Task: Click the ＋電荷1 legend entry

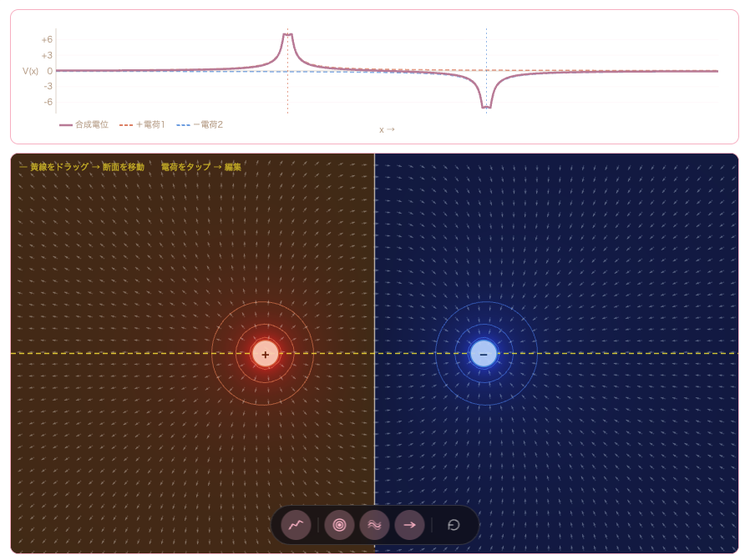Action: (142, 125)
